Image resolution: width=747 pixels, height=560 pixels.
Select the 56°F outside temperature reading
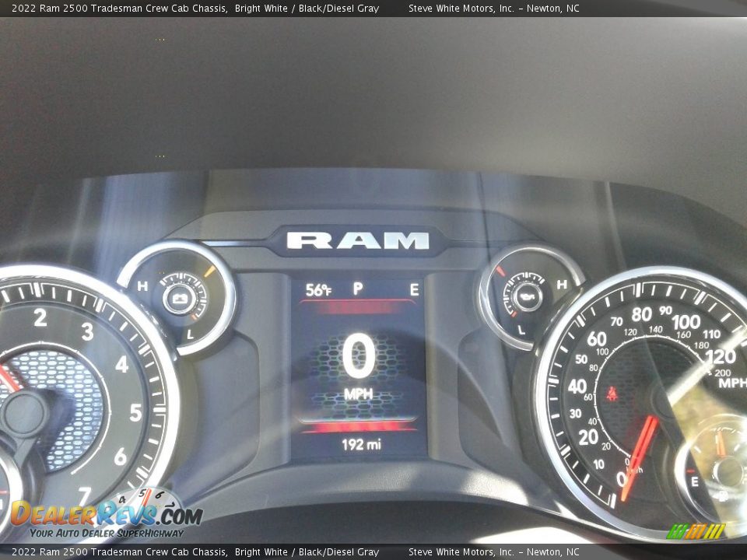coord(318,289)
